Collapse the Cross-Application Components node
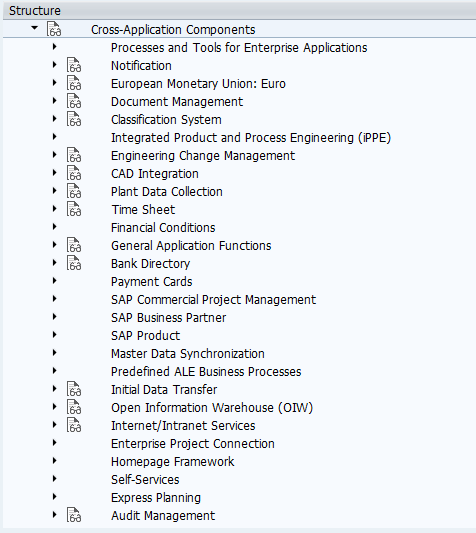Image resolution: width=476 pixels, height=533 pixels. 34,28
